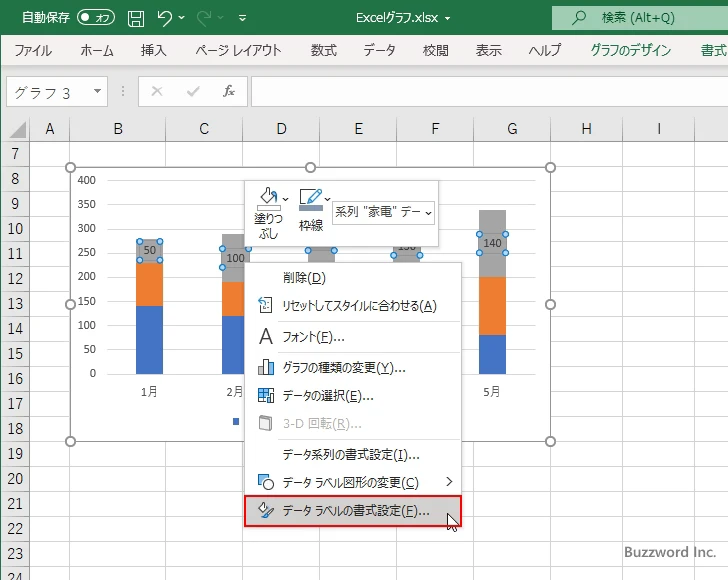Open the 校閲 tab

436,50
